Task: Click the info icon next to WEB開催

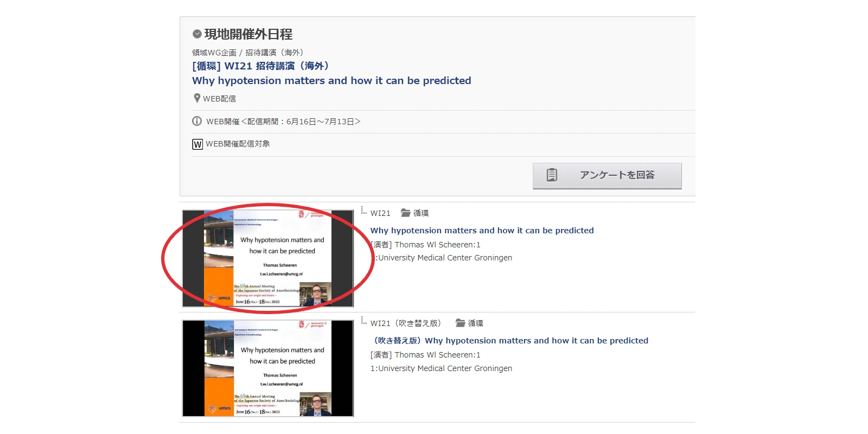Action: (x=197, y=122)
